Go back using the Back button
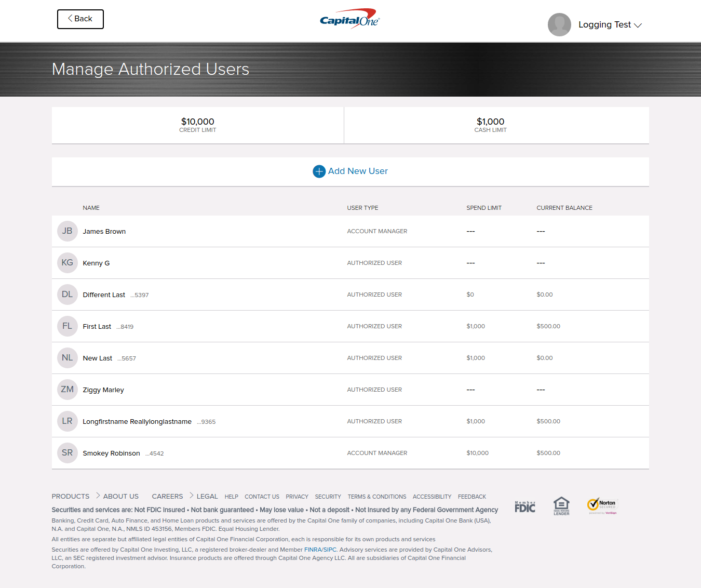This screenshot has height=588, width=701. tap(80, 19)
